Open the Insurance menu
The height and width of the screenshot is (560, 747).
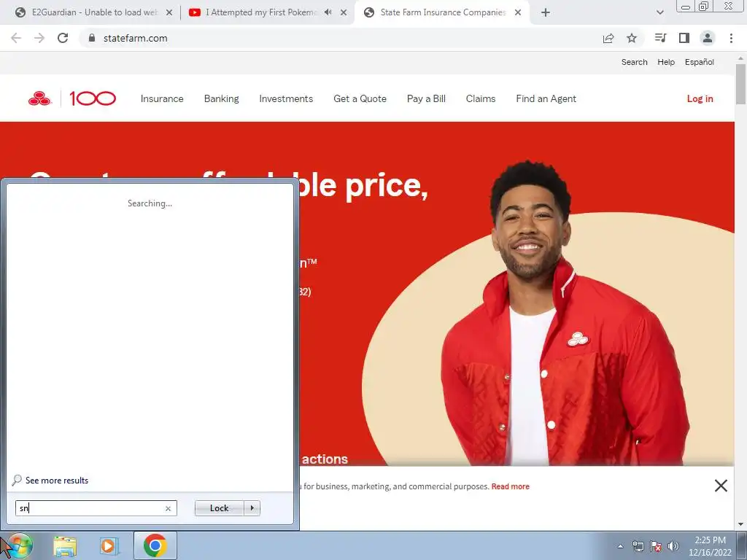[x=162, y=98]
